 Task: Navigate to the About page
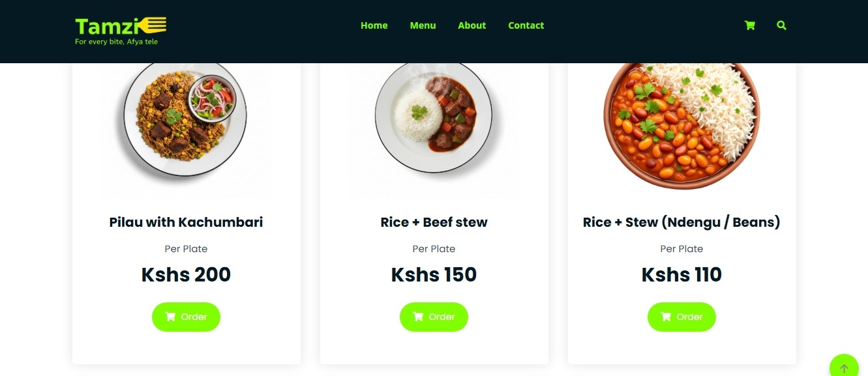(471, 25)
